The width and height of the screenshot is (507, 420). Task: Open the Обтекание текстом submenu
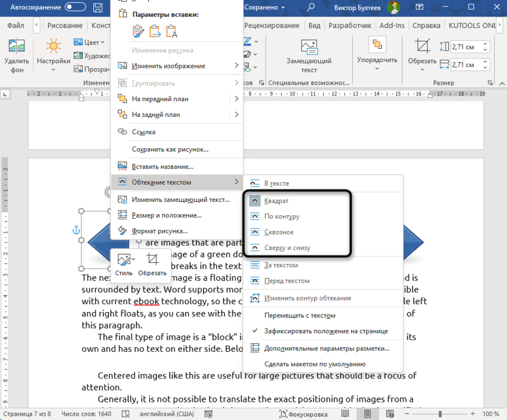pyautogui.click(x=177, y=182)
